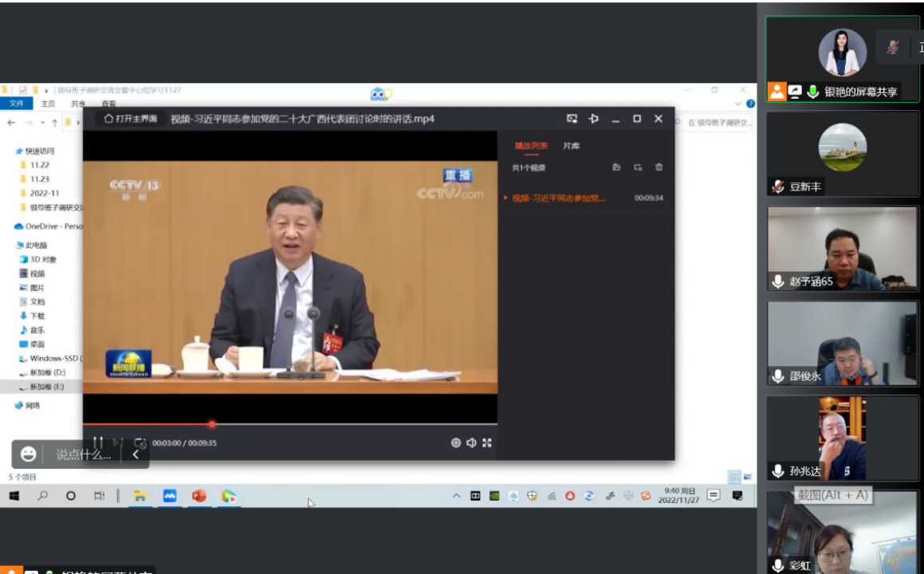Type a message in 说点什么 field
The image size is (924, 574).
(x=83, y=454)
